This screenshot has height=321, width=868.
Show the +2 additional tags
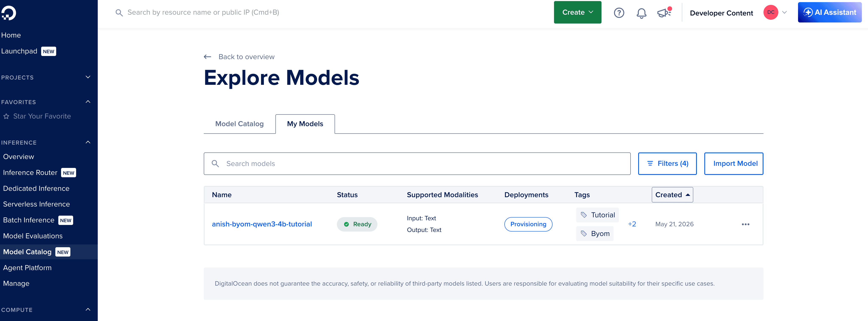point(632,224)
